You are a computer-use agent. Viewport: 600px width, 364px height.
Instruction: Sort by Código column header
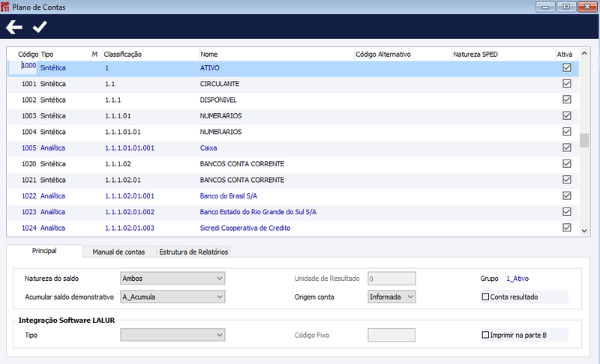[x=28, y=54]
